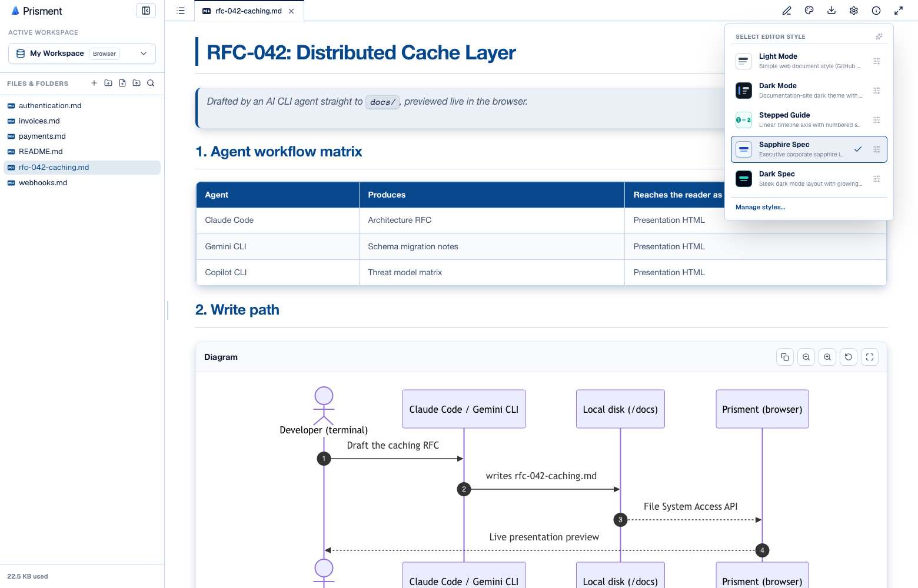Click the Prisment logo
Image resolution: width=918 pixels, height=588 pixels.
[x=36, y=11]
